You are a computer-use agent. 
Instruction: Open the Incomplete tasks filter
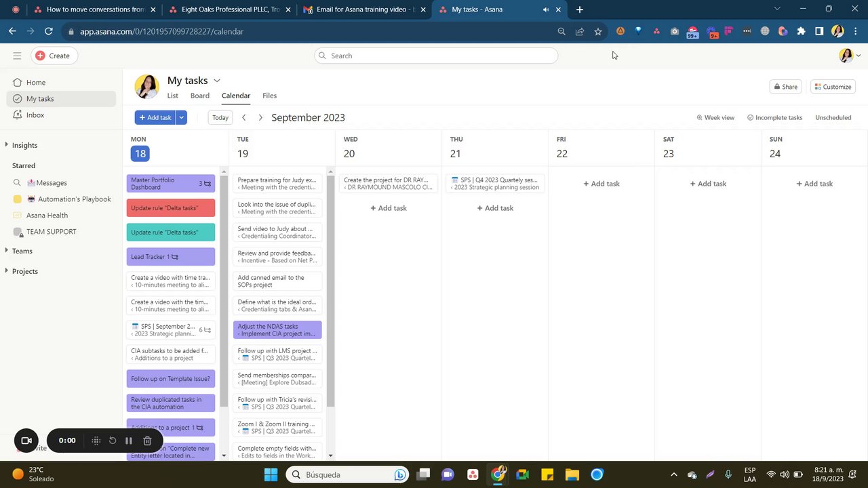(775, 117)
